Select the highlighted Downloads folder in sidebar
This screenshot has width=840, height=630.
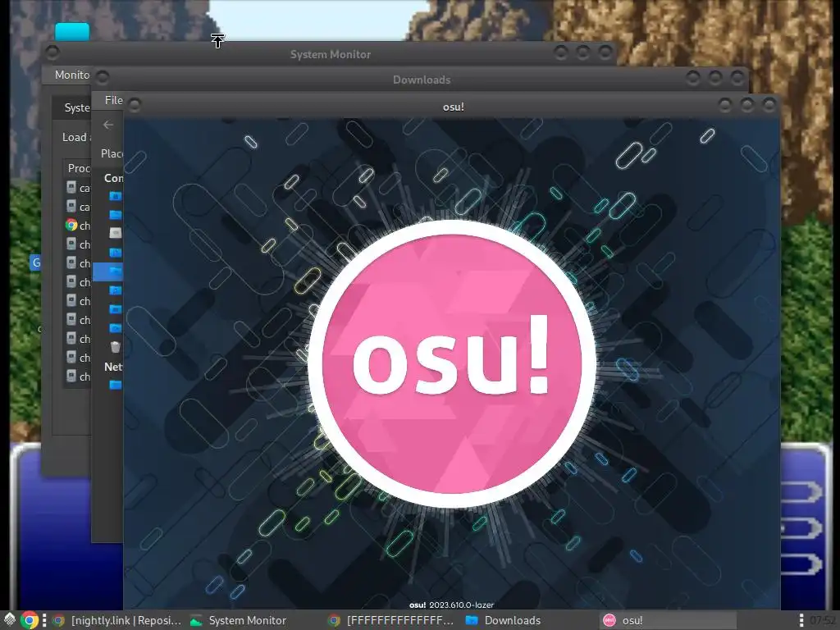click(108, 272)
